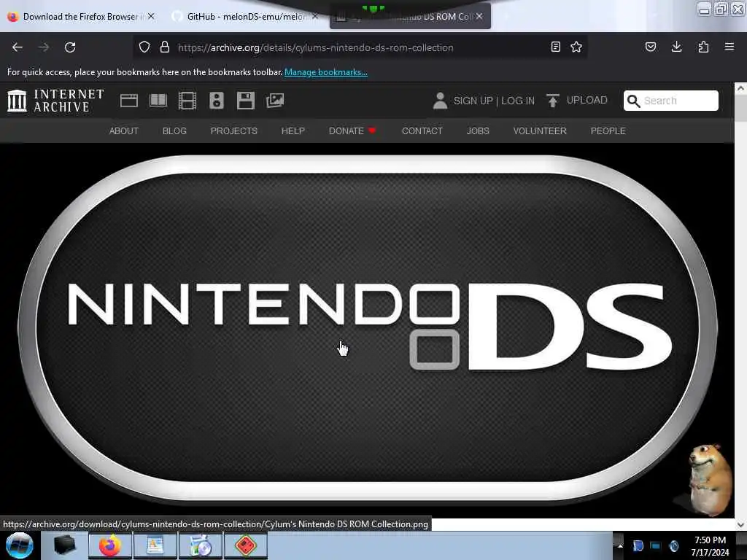Click the user avatar icon
Viewport: 747px width, 560px height.
[440, 101]
